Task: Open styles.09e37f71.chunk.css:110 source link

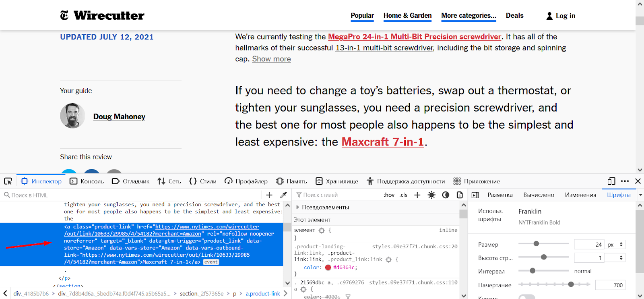Action: pyautogui.click(x=413, y=282)
